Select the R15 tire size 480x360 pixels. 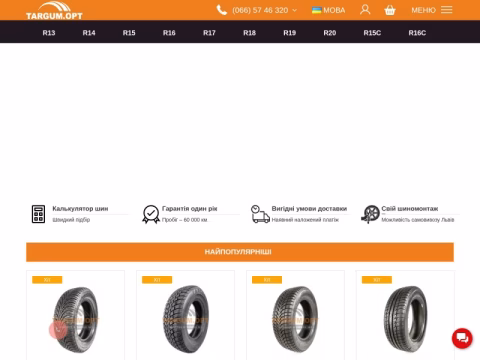point(129,33)
